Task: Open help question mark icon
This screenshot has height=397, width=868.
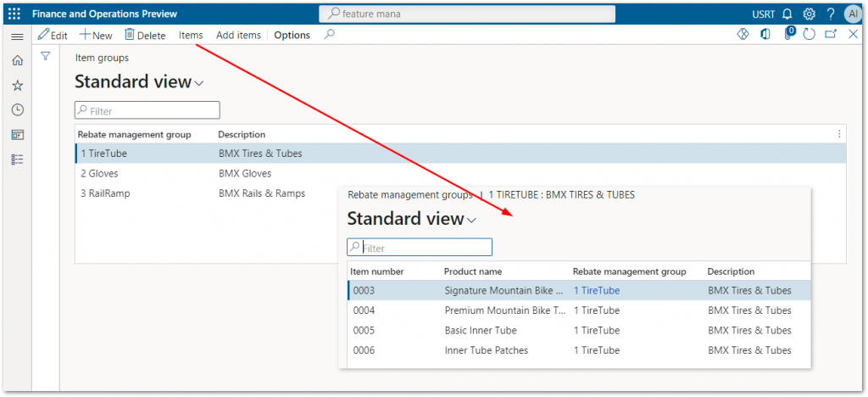Action: coord(831,14)
